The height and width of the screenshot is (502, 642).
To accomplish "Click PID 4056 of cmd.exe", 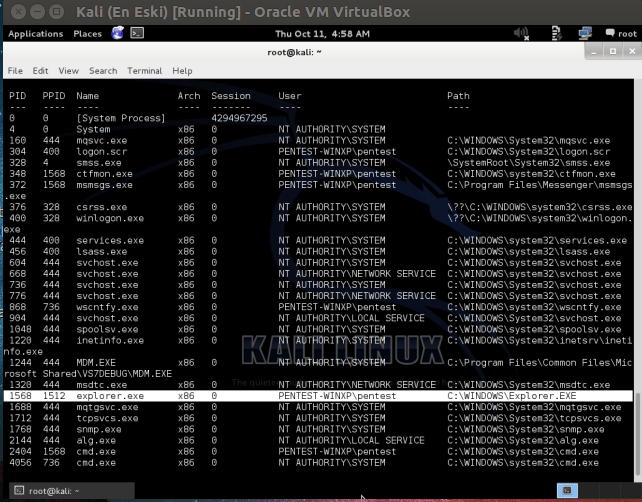I will tap(20, 462).
